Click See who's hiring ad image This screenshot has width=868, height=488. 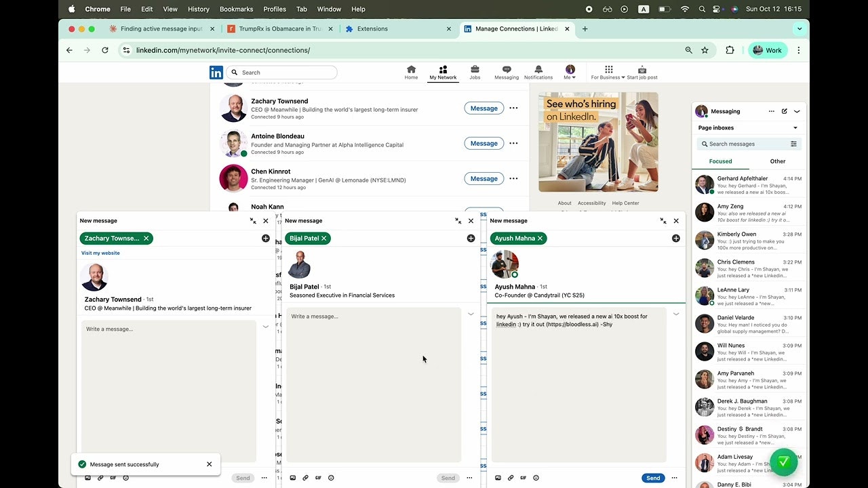599,142
